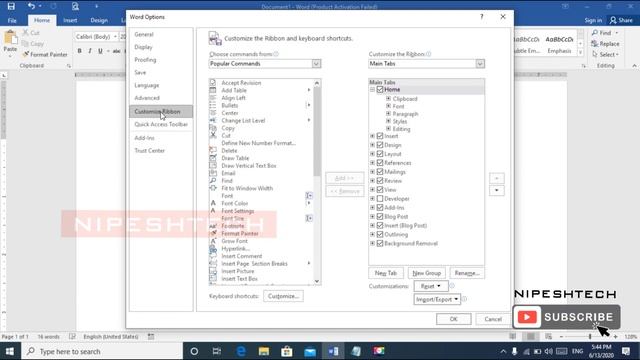Select the Quick Access Toolbar category
Viewport: 640px width, 360px height.
161,124
